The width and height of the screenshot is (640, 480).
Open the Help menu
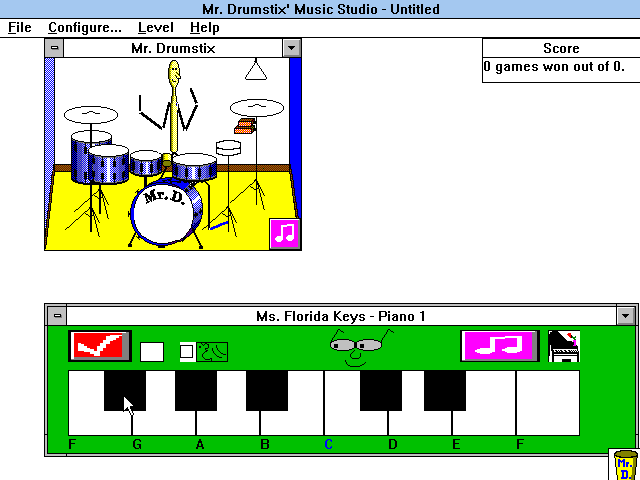(x=204, y=28)
